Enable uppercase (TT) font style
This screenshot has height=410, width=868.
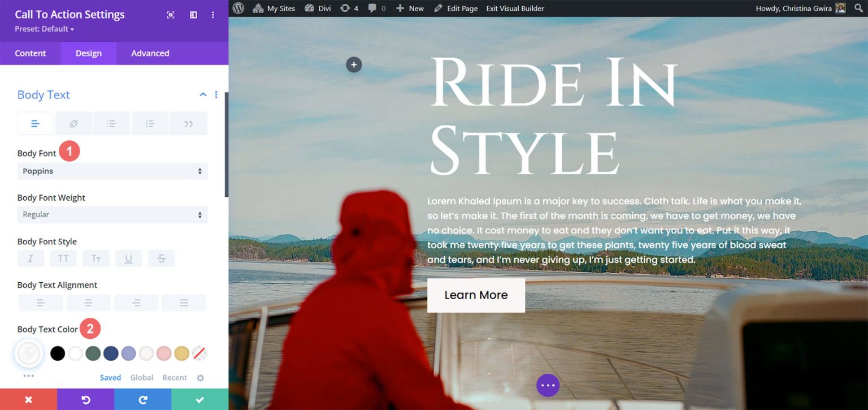pos(63,258)
